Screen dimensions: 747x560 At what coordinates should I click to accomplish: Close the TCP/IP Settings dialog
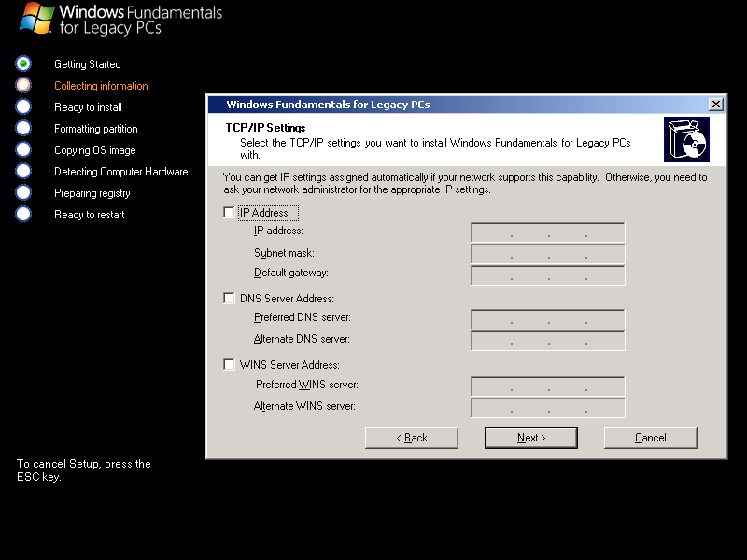coord(716,105)
